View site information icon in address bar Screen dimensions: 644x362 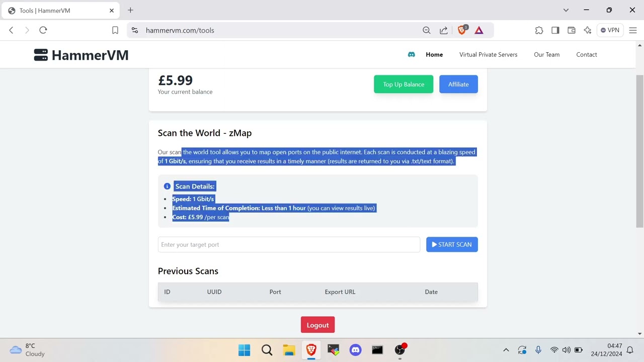pos(135,30)
